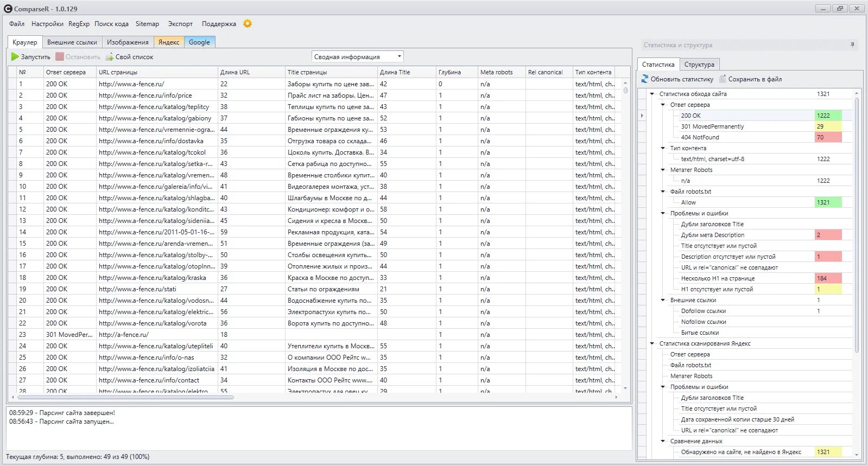Open Поиск кода menu
The width and height of the screenshot is (868, 466).
111,24
